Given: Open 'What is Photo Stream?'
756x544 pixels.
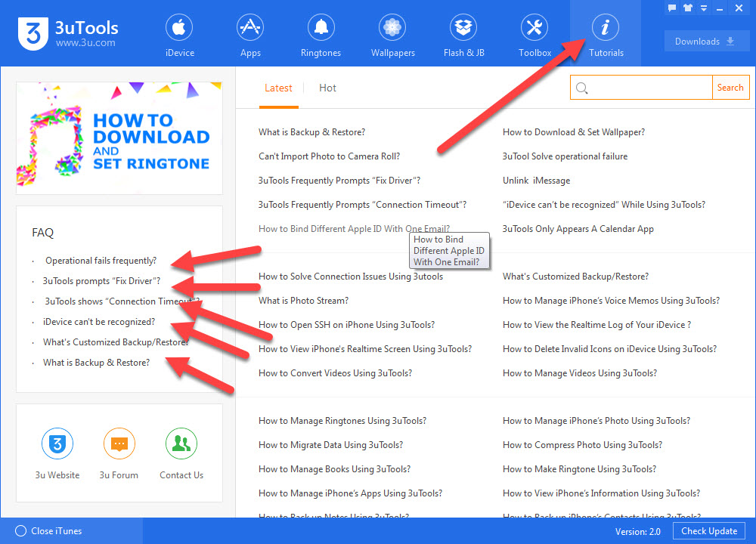Looking at the screenshot, I should (x=303, y=301).
